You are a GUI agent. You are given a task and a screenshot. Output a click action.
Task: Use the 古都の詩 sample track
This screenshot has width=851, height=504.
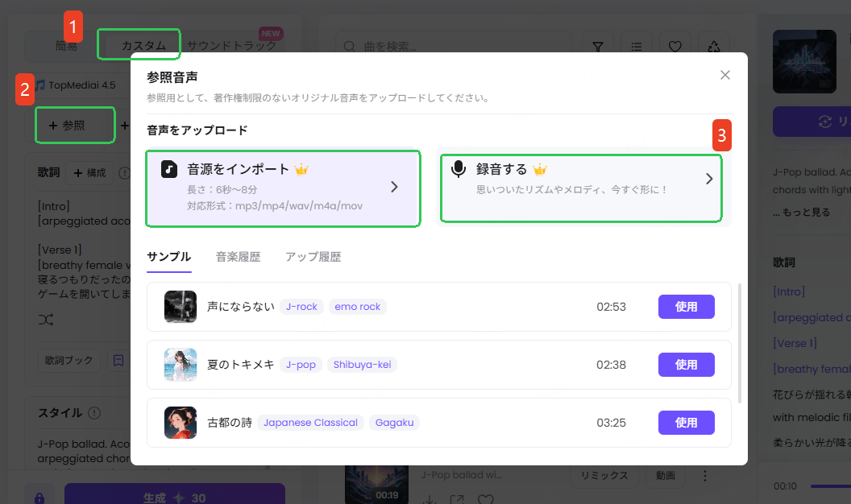[686, 423]
